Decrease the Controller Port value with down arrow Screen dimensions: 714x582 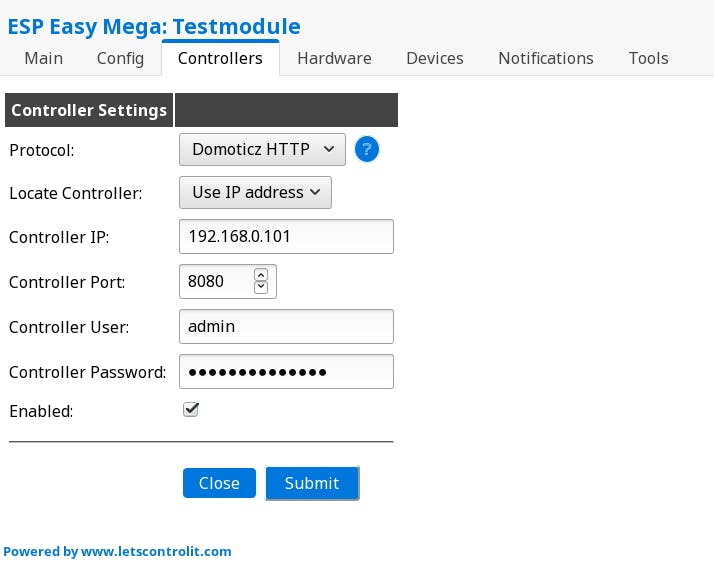click(261, 288)
